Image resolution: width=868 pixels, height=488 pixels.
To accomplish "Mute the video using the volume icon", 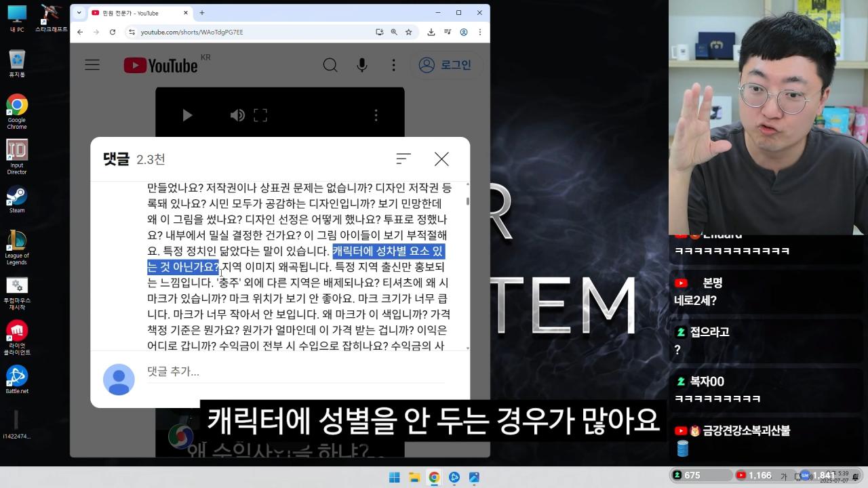I will coord(237,115).
